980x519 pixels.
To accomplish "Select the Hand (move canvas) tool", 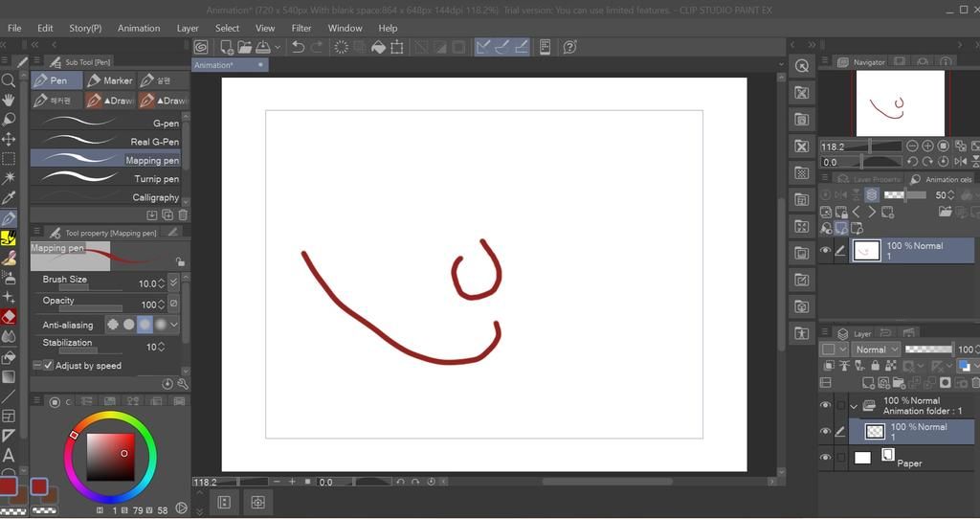I will (9, 100).
